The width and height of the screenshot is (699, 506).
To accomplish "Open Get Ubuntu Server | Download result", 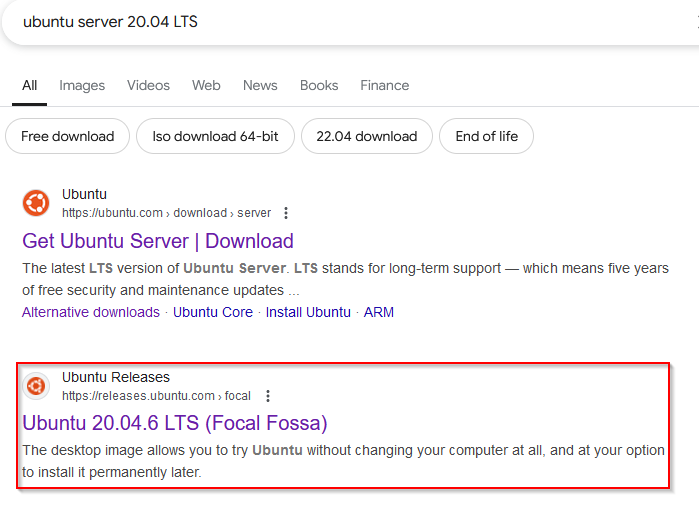I will pyautogui.click(x=158, y=241).
